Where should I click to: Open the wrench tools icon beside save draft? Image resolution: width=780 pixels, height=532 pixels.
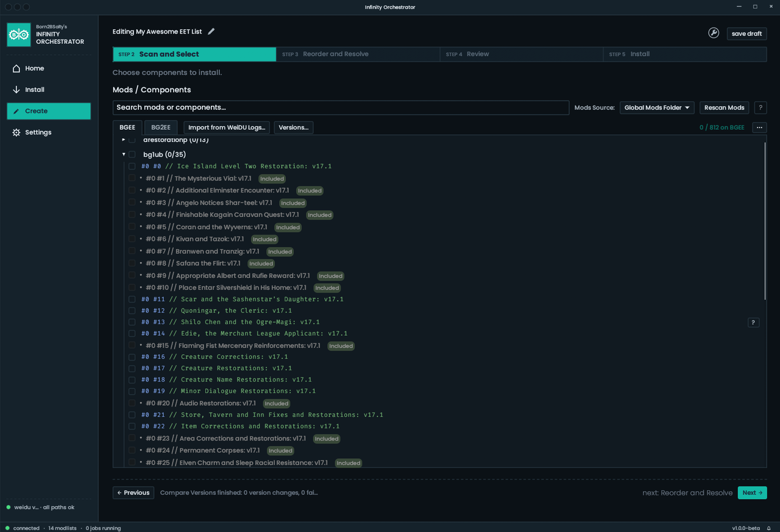point(714,33)
